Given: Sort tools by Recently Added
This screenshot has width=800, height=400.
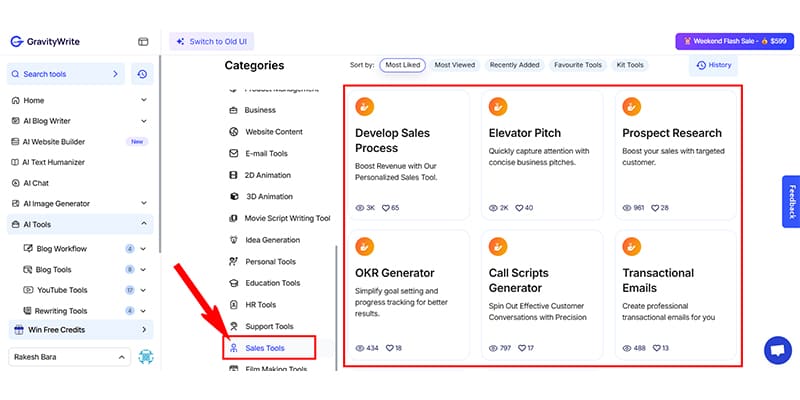Looking at the screenshot, I should (514, 65).
